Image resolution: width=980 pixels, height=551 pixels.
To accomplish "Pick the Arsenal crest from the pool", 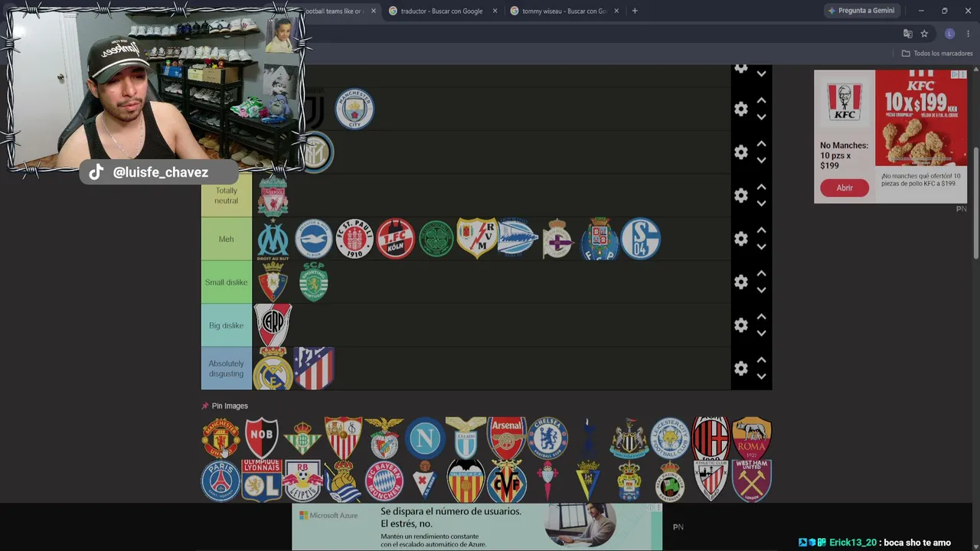I will (507, 438).
